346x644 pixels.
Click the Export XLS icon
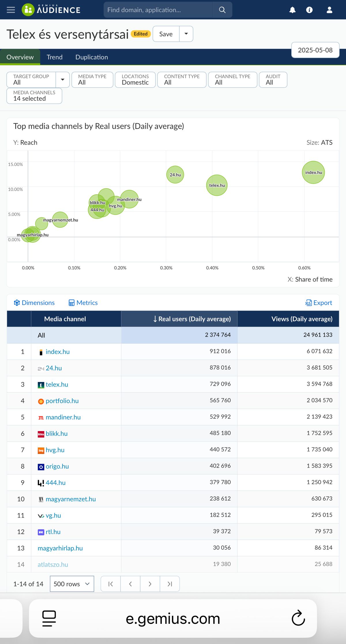click(x=308, y=303)
